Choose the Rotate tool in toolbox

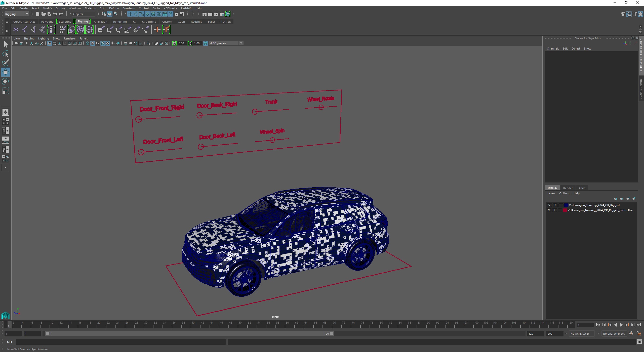(x=6, y=81)
